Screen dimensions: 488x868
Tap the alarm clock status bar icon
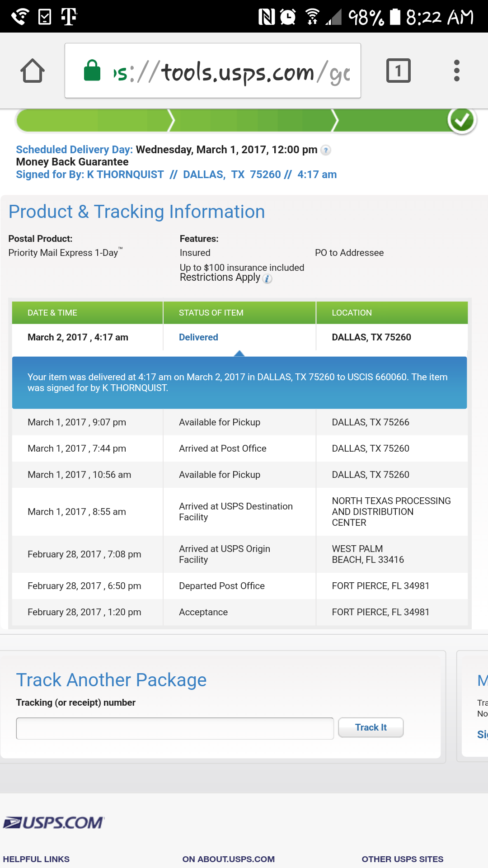pos(288,17)
